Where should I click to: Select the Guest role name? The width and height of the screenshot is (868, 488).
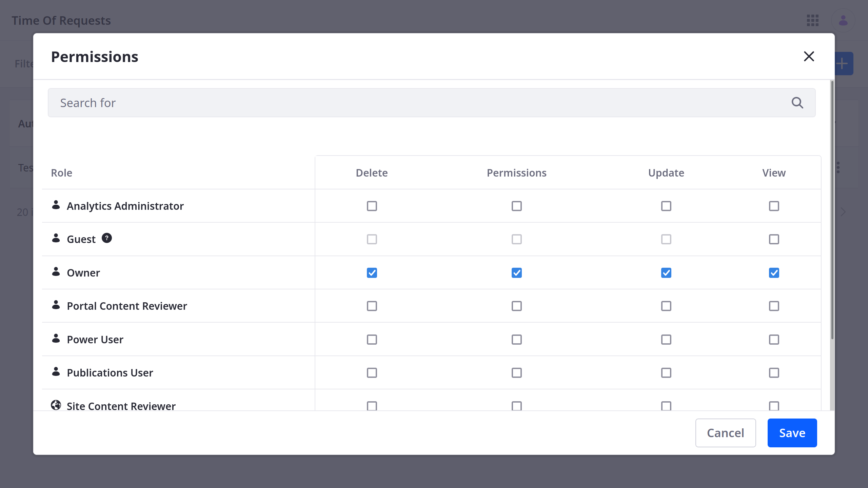pos(81,239)
